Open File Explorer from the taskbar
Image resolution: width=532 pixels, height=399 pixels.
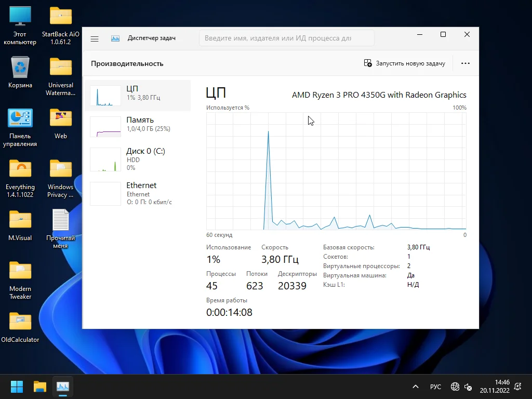[40, 387]
